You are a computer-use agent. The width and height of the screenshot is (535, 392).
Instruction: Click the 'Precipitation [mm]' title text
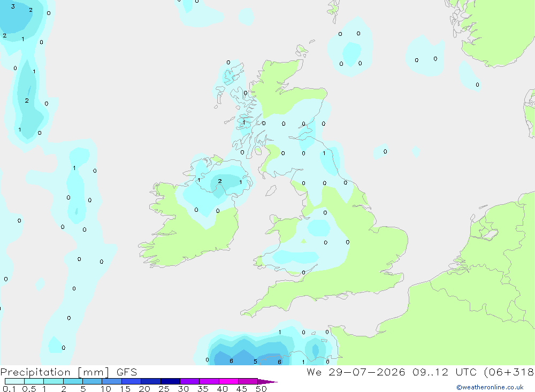(55, 372)
